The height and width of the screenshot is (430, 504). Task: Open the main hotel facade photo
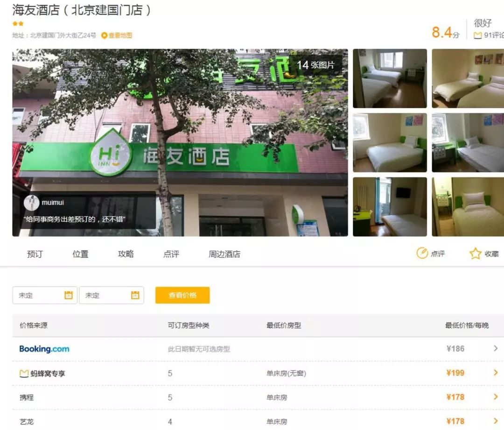[180, 143]
